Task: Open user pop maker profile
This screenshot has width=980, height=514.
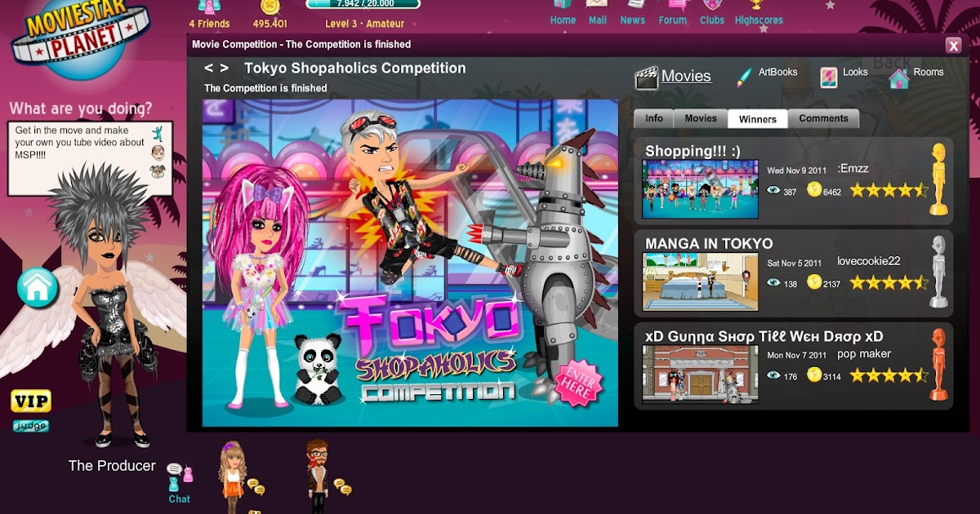Action: 864,353
